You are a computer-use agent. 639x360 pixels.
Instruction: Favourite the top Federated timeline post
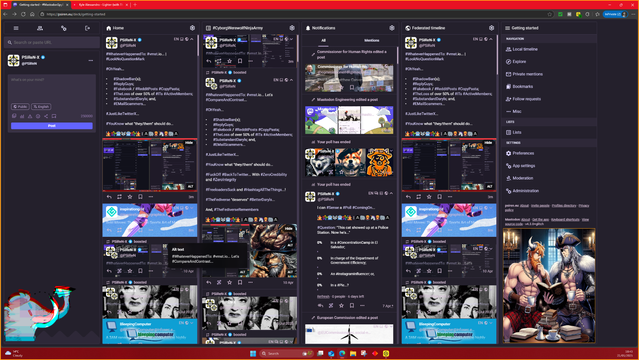pyautogui.click(x=429, y=197)
